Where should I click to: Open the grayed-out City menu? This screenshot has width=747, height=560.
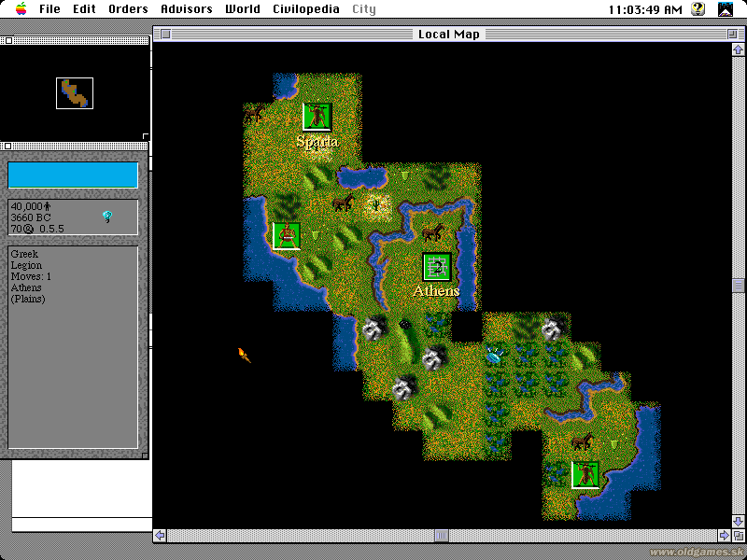(x=364, y=9)
